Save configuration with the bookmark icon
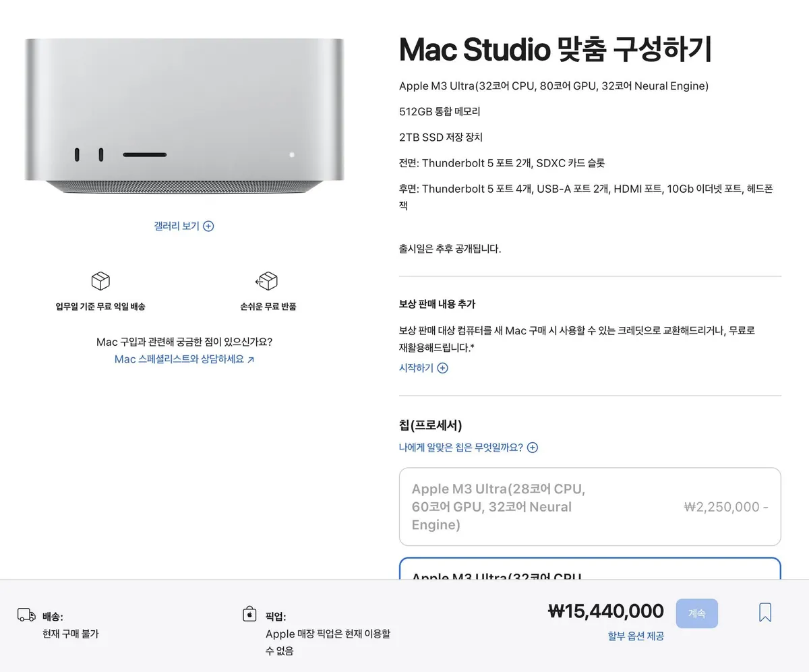The width and height of the screenshot is (809, 672). 765,612
